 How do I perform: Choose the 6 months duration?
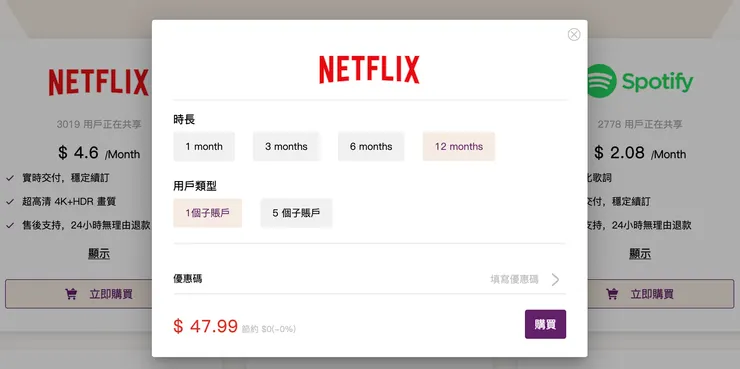click(371, 147)
